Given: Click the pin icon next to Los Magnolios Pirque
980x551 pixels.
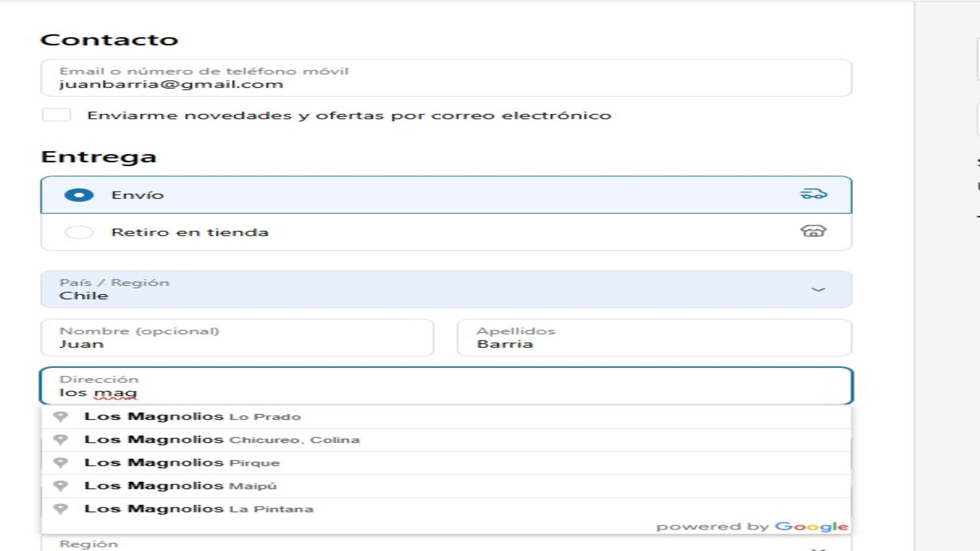Looking at the screenshot, I should point(61,462).
